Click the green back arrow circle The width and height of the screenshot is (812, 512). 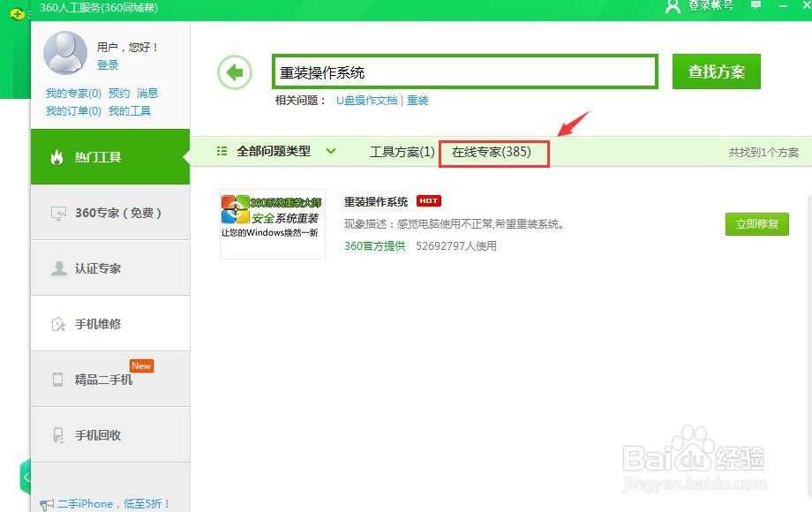click(x=234, y=72)
